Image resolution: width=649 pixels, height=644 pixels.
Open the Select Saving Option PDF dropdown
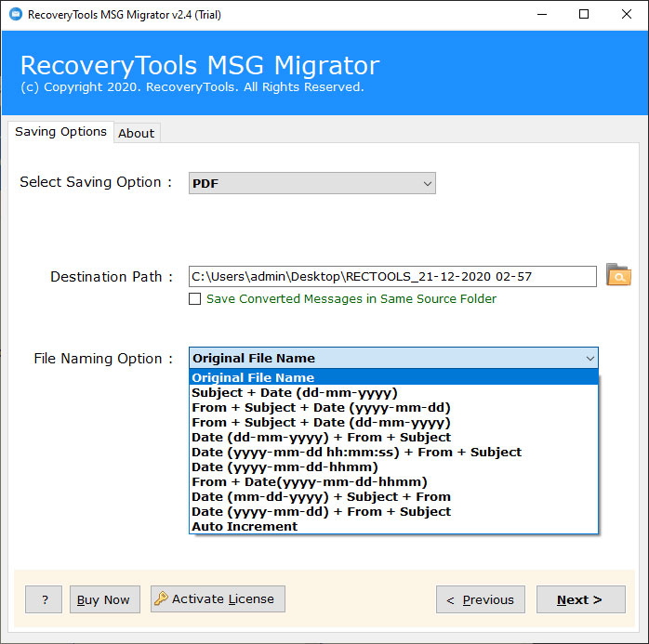click(x=312, y=183)
